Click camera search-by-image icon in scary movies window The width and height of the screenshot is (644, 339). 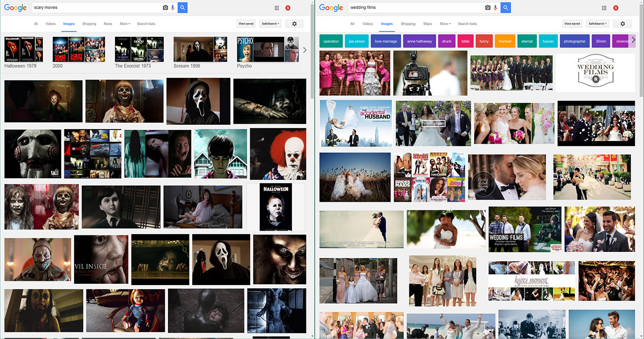pyautogui.click(x=166, y=8)
